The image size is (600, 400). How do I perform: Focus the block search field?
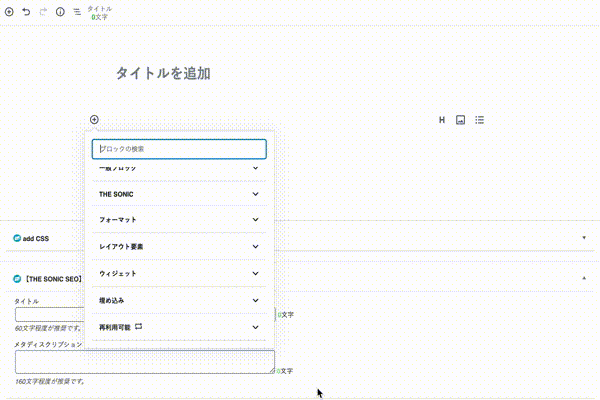(179, 149)
